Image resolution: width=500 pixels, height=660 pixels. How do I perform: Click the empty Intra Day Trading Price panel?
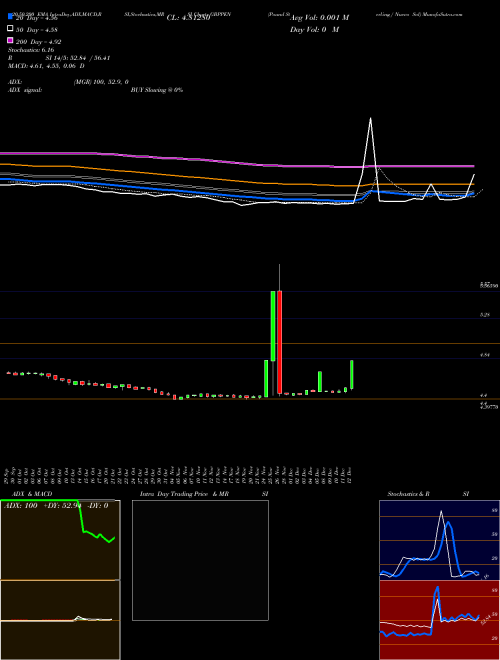200,560
